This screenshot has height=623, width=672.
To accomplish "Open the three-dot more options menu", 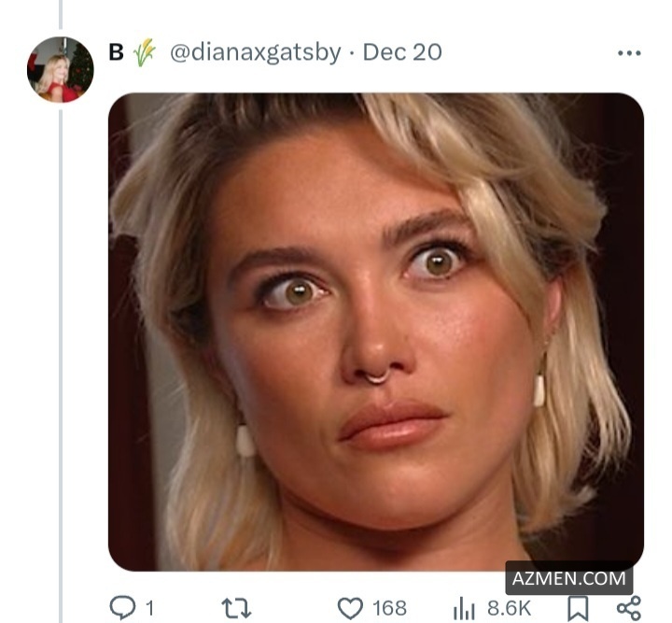I will [629, 53].
